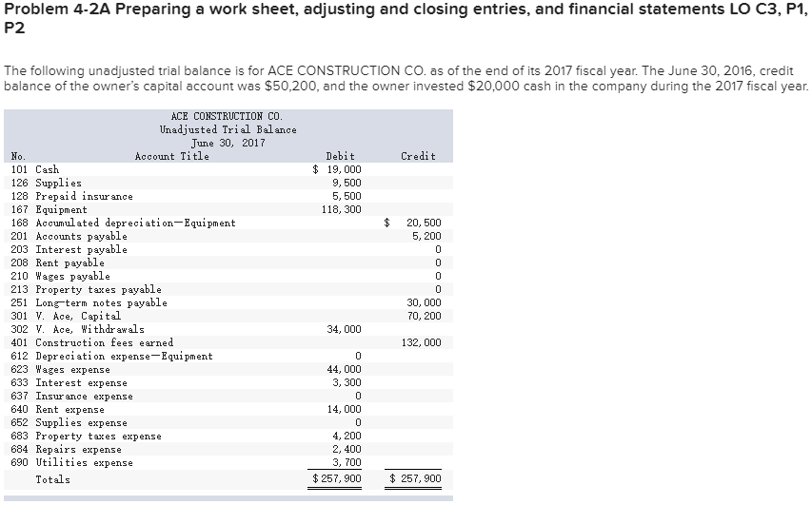Click the Rent expense value '14,000'
Image resolution: width=812 pixels, height=505 pixels.
[x=345, y=410]
